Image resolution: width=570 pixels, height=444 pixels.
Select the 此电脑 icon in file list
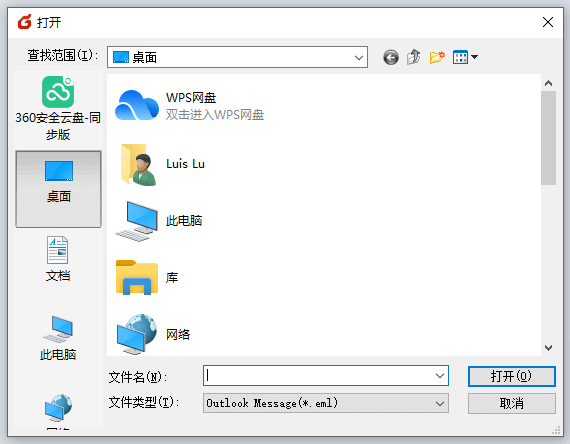(x=137, y=221)
